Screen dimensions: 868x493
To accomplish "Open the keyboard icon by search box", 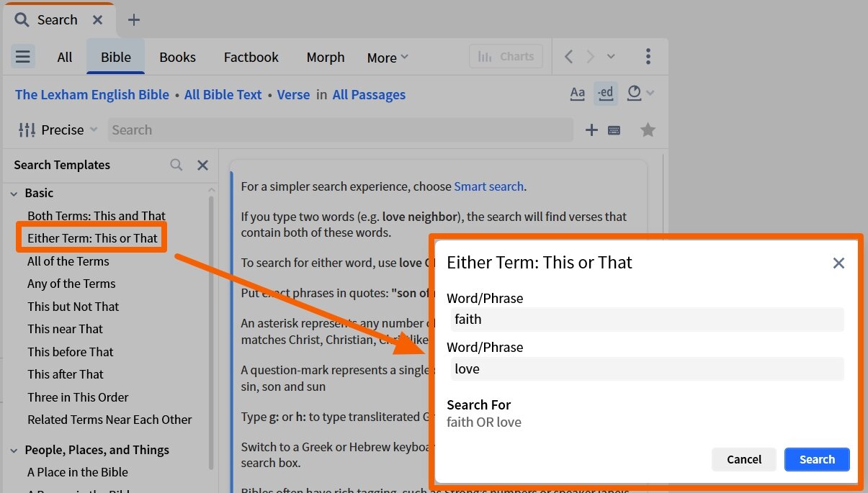I will tap(614, 130).
